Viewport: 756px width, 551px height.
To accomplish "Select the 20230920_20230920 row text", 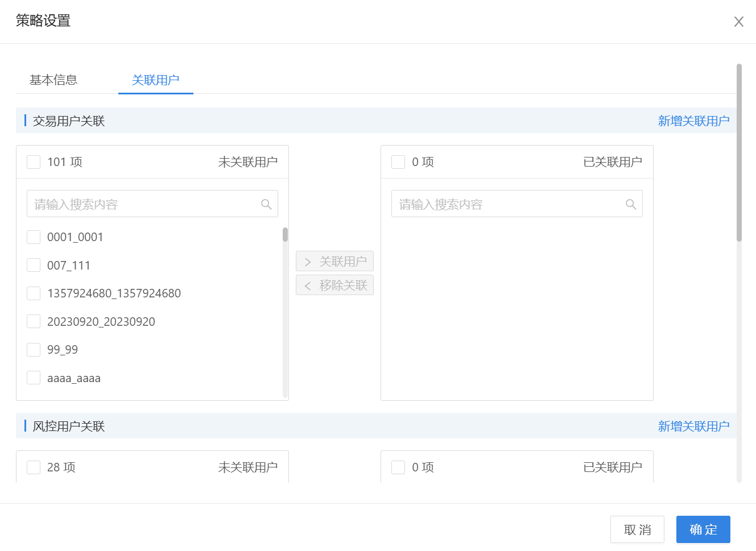I will tap(101, 322).
